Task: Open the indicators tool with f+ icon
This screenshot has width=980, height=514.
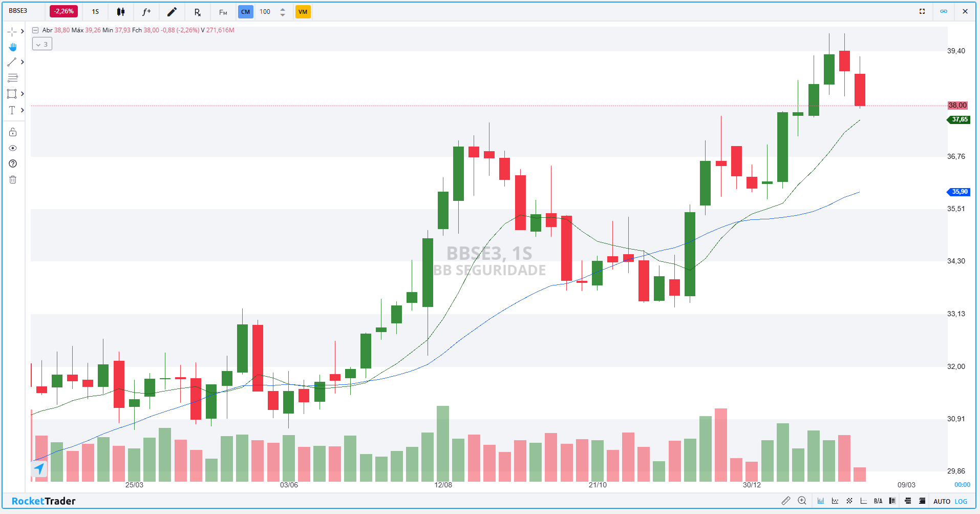Action: tap(146, 11)
